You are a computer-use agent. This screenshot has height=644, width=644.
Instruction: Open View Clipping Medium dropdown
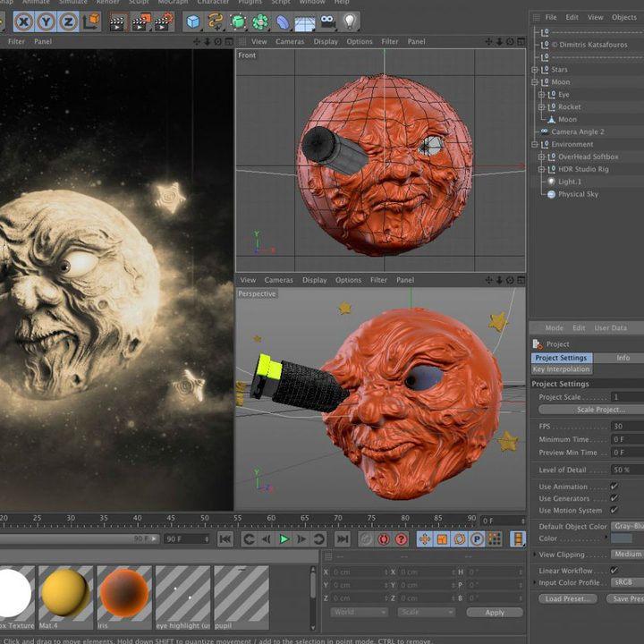tap(628, 555)
